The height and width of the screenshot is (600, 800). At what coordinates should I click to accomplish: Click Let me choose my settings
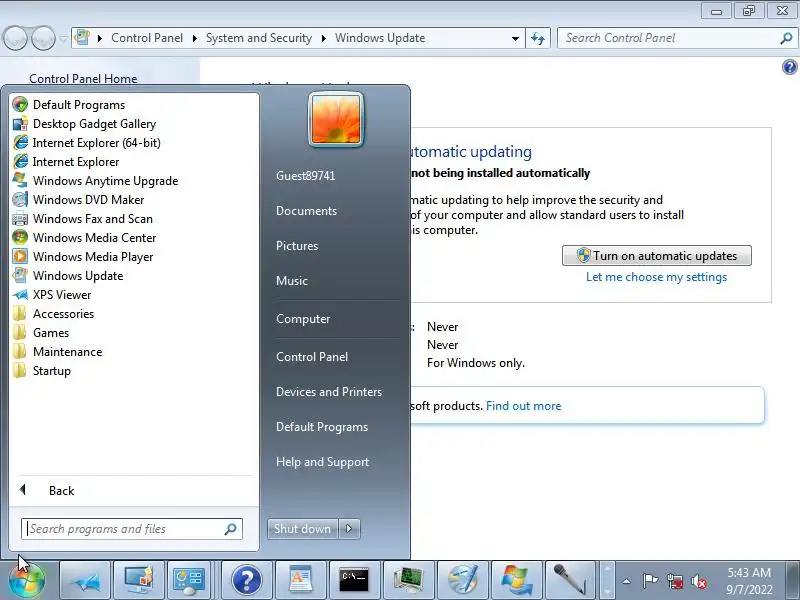tap(656, 277)
